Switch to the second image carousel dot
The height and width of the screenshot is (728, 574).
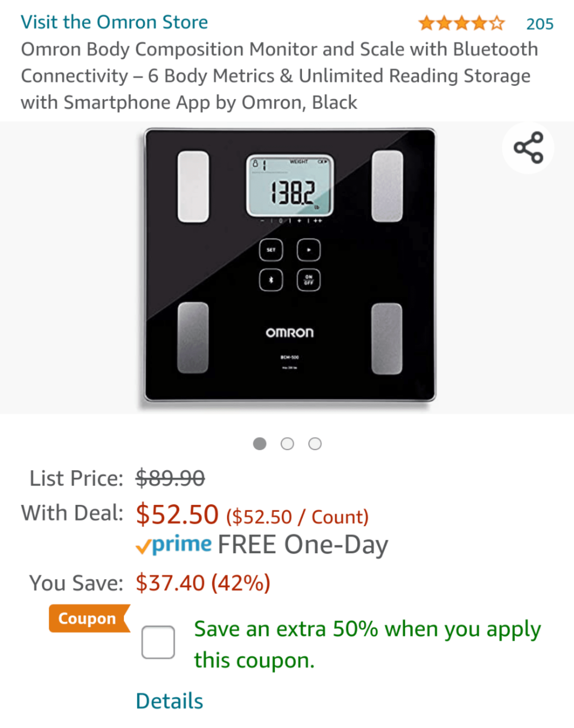tap(287, 444)
